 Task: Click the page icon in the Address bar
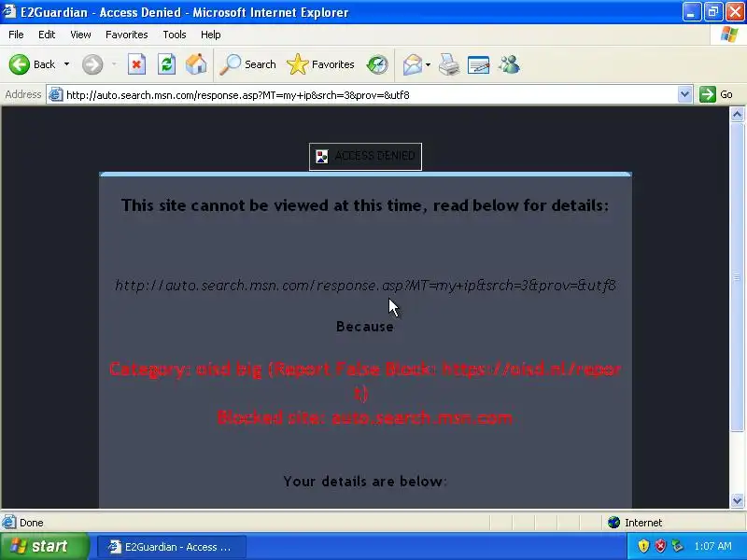pos(56,95)
